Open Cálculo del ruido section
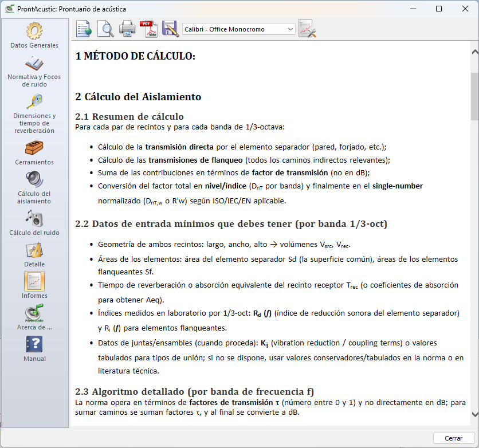This screenshot has height=448, width=479. (34, 223)
